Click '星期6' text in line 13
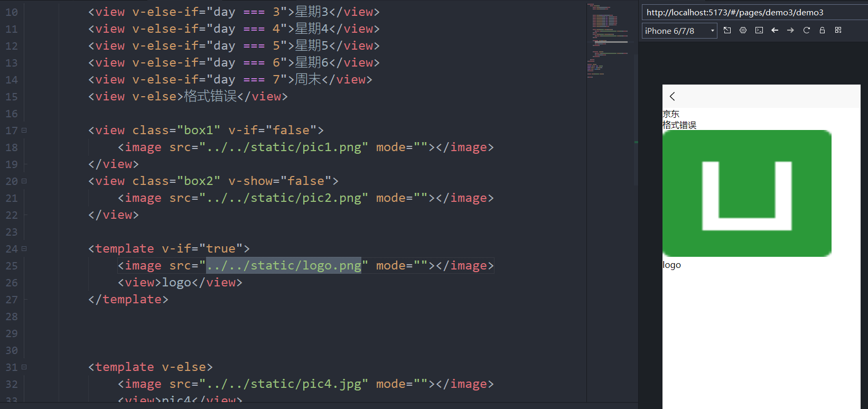This screenshot has height=409, width=868. (x=312, y=62)
